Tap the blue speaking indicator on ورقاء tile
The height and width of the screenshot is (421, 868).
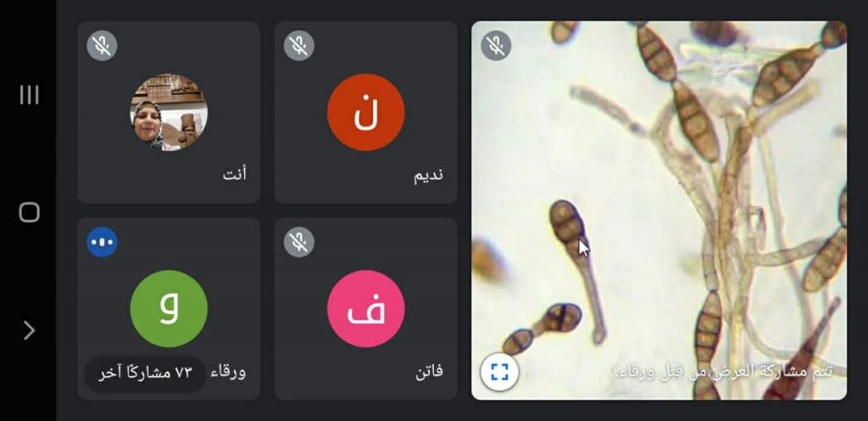[102, 241]
